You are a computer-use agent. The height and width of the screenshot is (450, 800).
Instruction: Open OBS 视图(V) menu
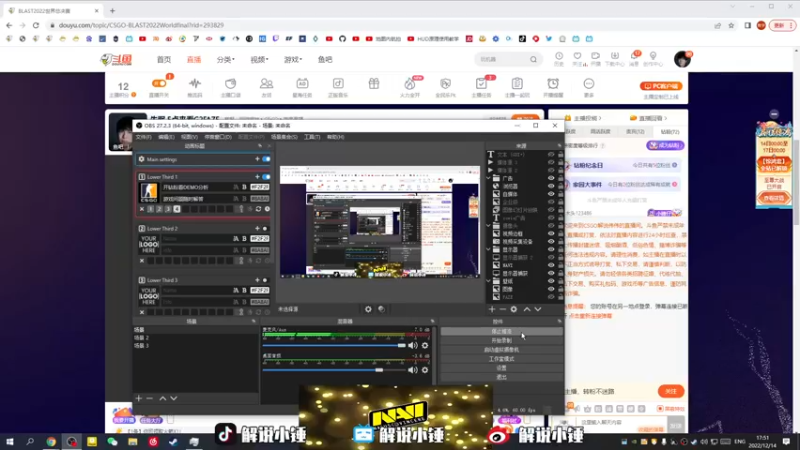click(x=189, y=137)
